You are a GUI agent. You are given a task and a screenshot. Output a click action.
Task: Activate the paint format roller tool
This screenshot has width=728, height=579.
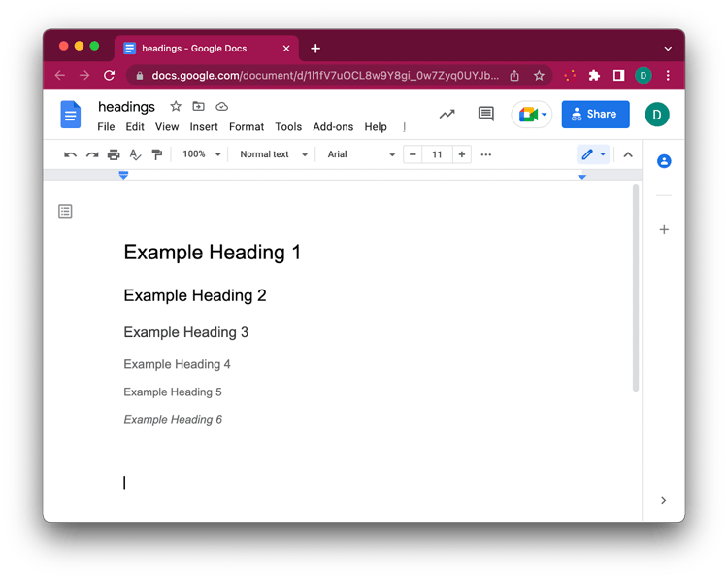coord(156,154)
